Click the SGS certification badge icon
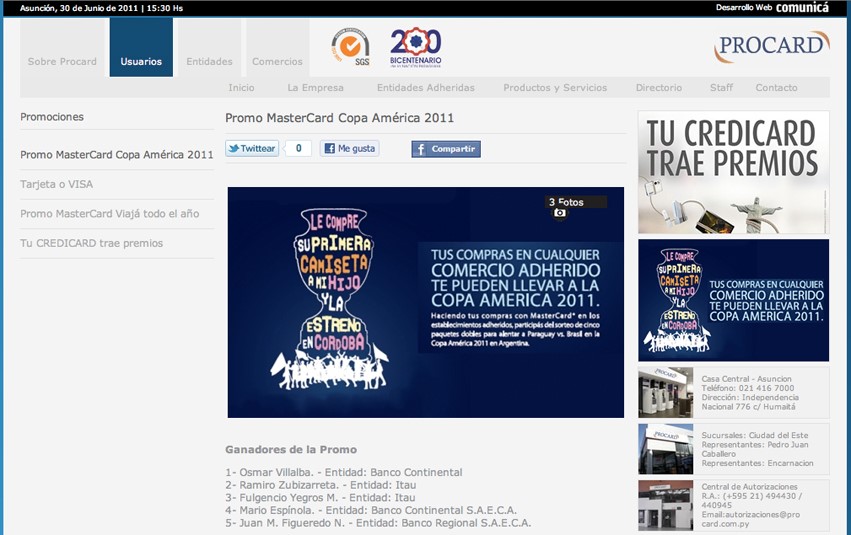The image size is (851, 535). click(351, 47)
